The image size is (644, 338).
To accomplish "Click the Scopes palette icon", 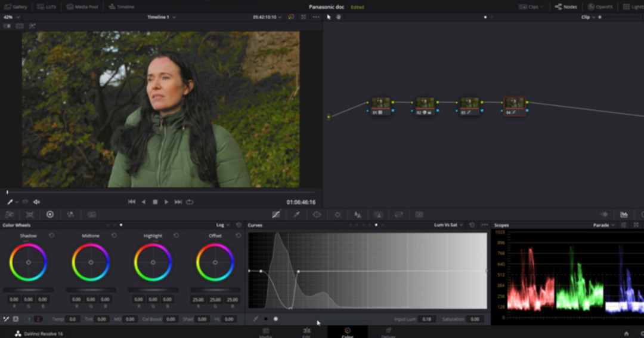I will tap(624, 214).
